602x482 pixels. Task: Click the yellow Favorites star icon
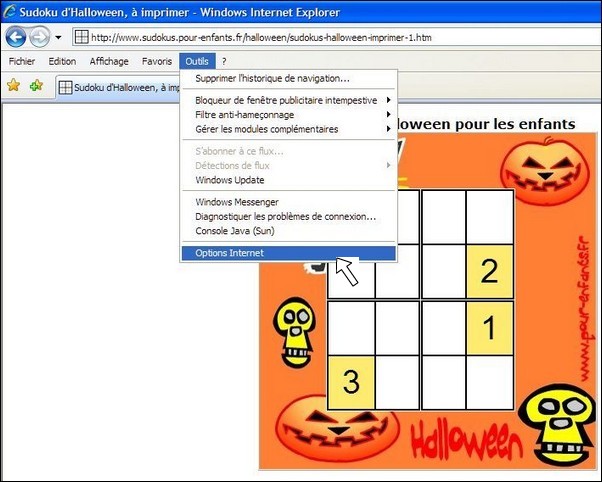[x=13, y=85]
